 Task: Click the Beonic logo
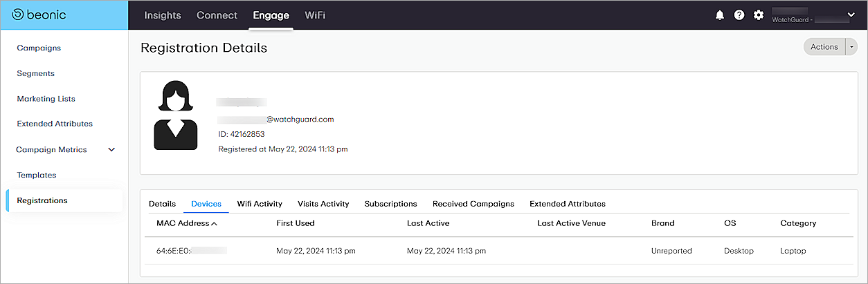tap(39, 15)
